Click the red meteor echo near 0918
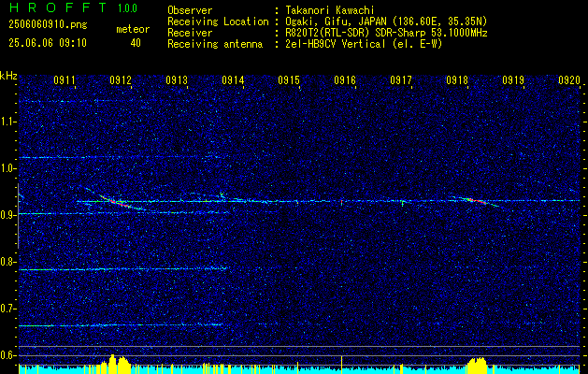This screenshot has width=588, height=374. click(477, 201)
